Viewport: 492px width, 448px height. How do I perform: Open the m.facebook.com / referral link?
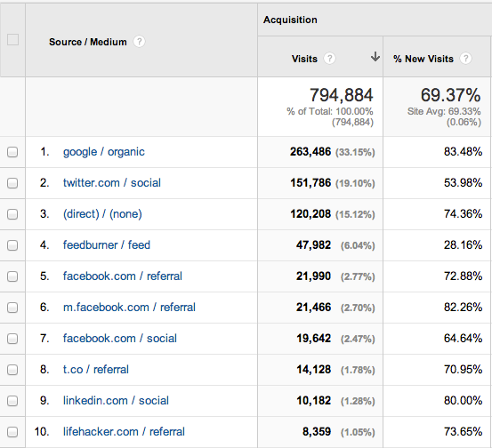click(129, 308)
